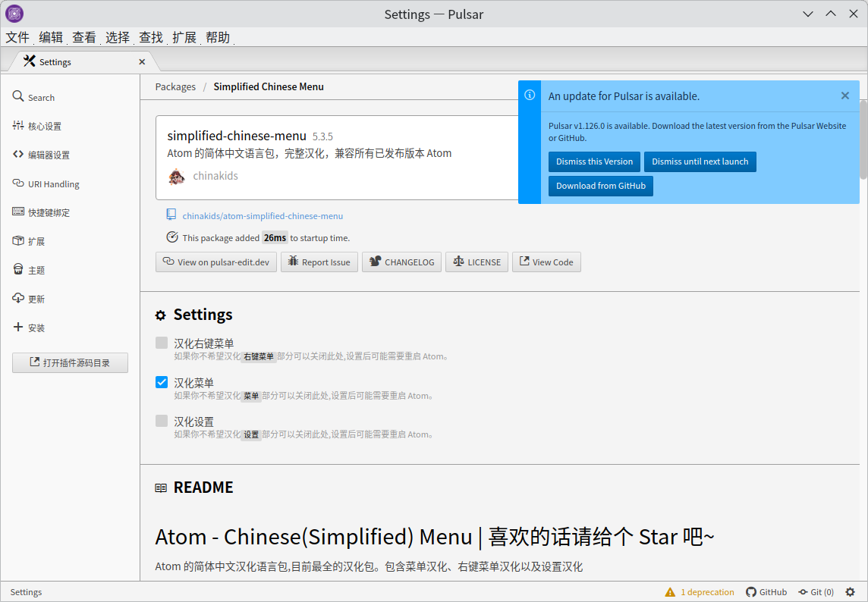This screenshot has height=602, width=868.
Task: Click the 安装 plus icon
Action: pos(18,327)
